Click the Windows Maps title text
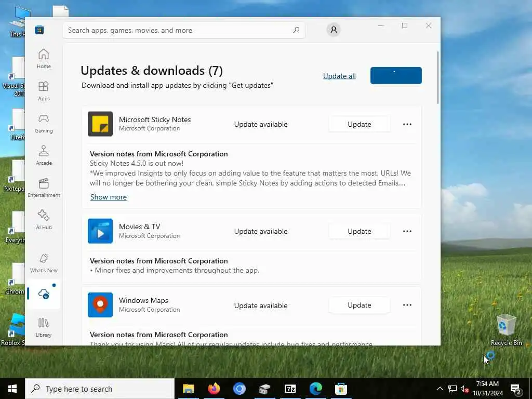Screen dimensions: 532x399 point(143,300)
